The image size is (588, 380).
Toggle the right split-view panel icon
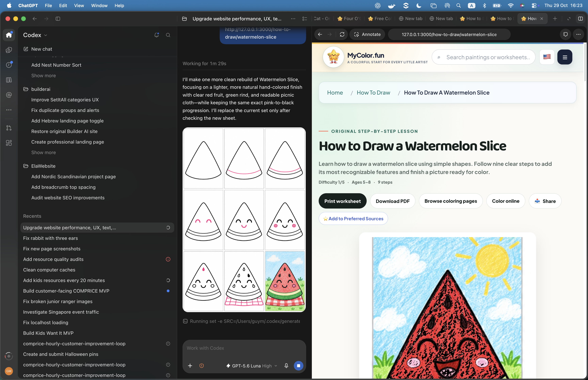click(580, 19)
